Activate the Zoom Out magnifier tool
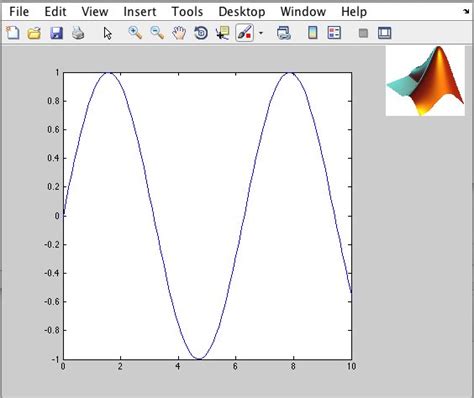The width and height of the screenshot is (474, 398). (157, 33)
